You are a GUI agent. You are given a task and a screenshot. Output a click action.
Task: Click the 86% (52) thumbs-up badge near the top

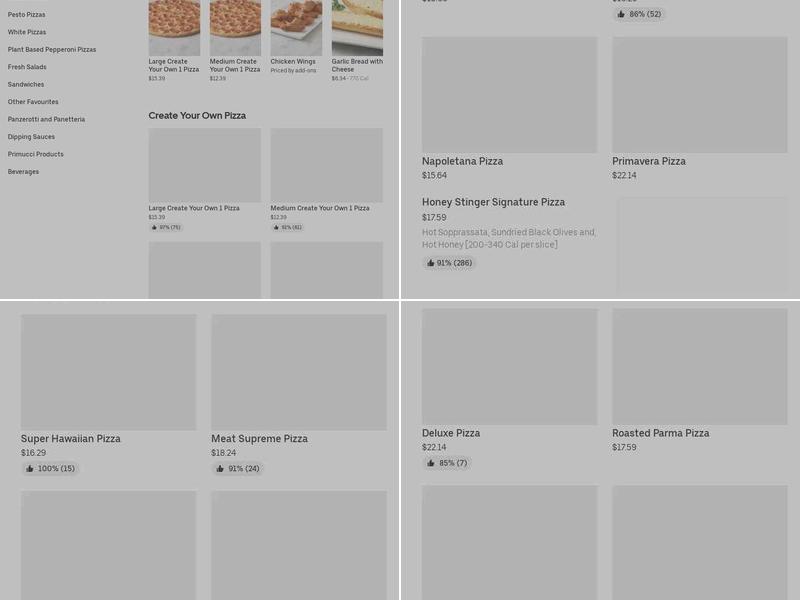coord(639,15)
